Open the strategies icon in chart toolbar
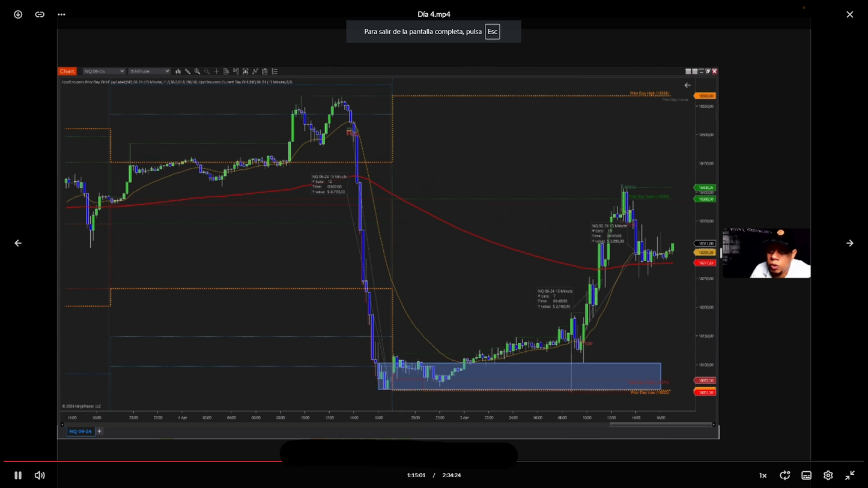This screenshot has height=488, width=868. tap(265, 71)
